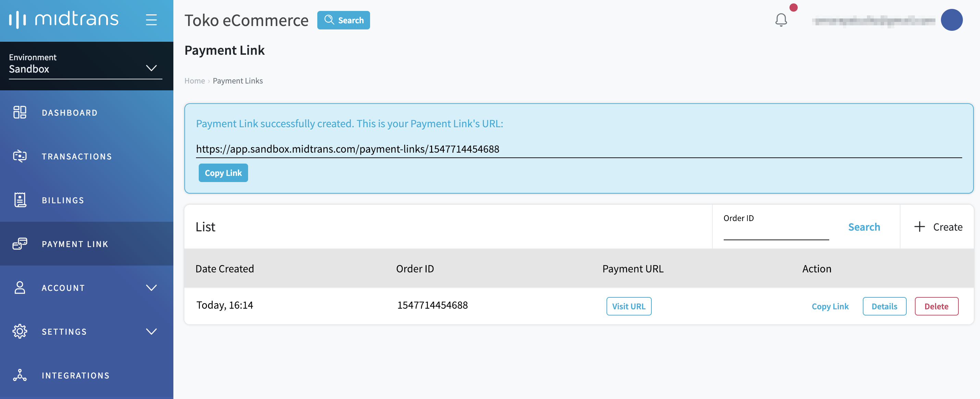Click the Payment Link cards icon
Image resolution: width=980 pixels, height=399 pixels.
(20, 244)
